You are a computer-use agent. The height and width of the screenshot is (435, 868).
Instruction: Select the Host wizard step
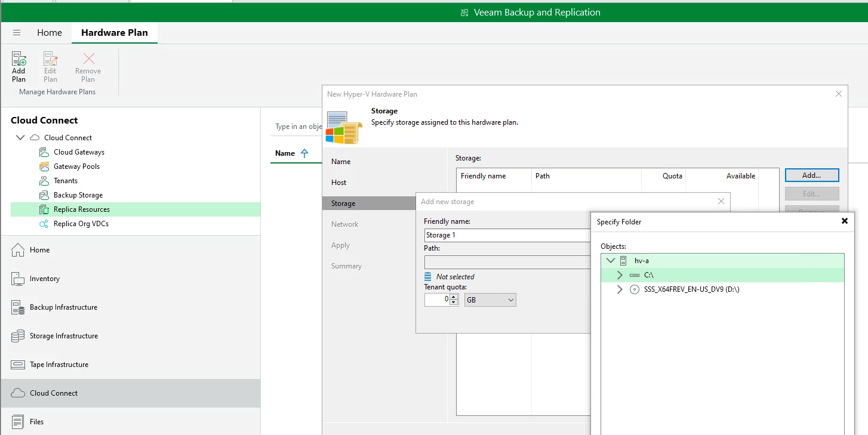click(x=339, y=183)
